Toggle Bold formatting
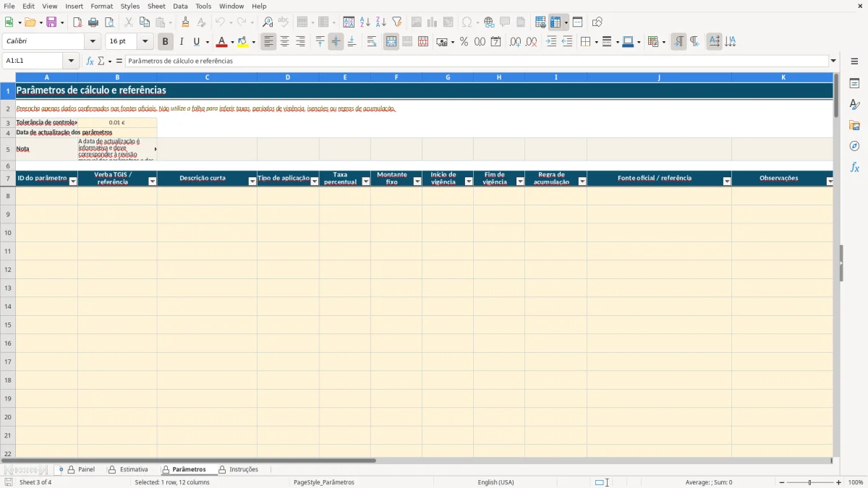The width and height of the screenshot is (868, 488). click(166, 42)
